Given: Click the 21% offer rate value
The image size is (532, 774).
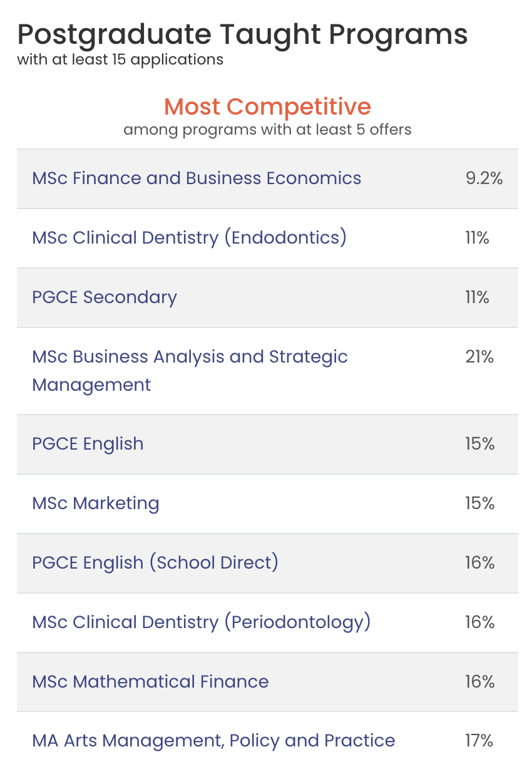Looking at the screenshot, I should pos(479,357).
